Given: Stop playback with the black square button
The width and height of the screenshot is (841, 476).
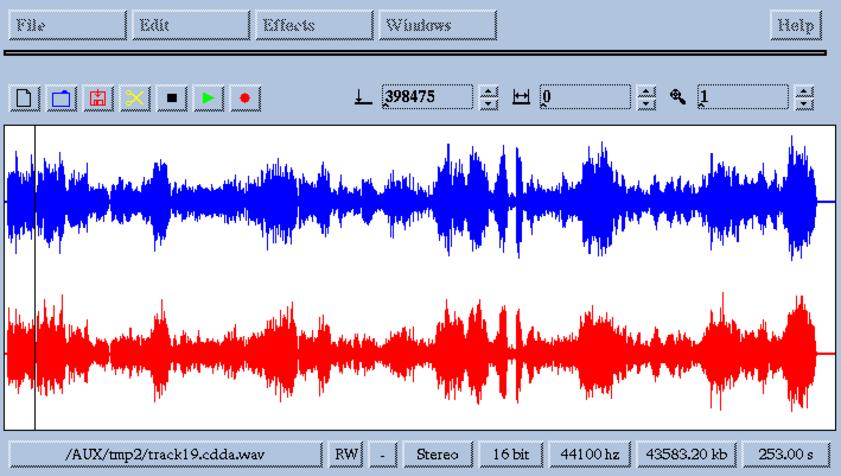Looking at the screenshot, I should click(171, 98).
